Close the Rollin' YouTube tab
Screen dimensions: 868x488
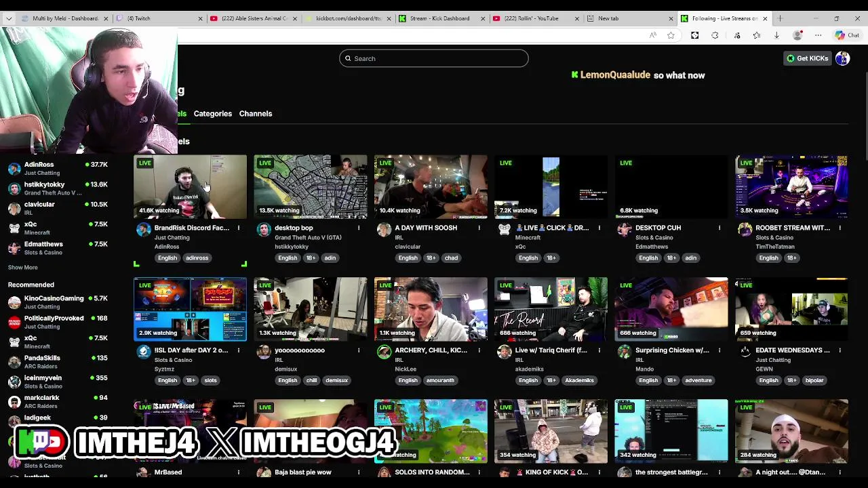tap(577, 18)
